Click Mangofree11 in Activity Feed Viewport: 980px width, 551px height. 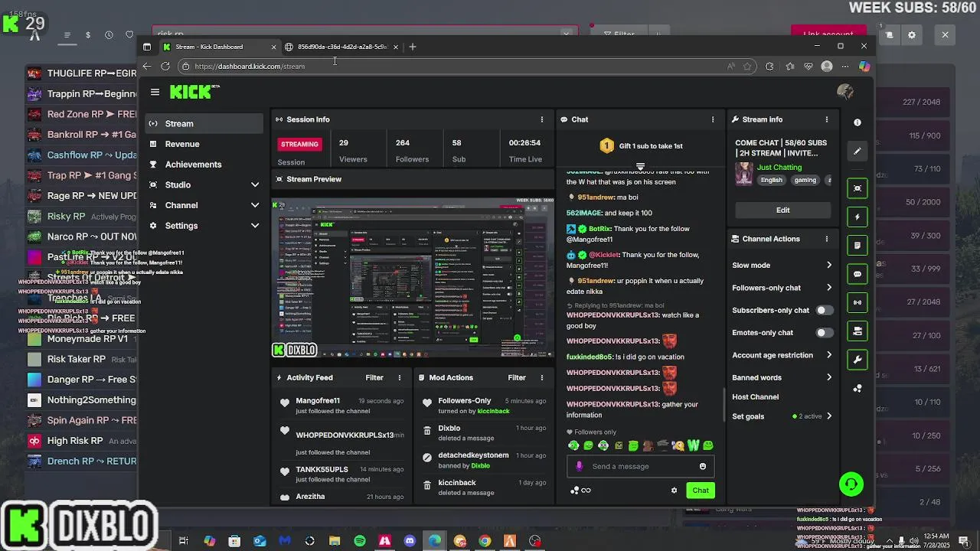[318, 401]
